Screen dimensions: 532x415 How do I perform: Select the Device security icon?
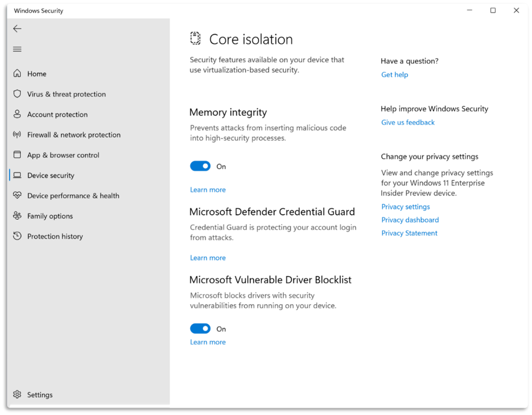[x=17, y=175]
